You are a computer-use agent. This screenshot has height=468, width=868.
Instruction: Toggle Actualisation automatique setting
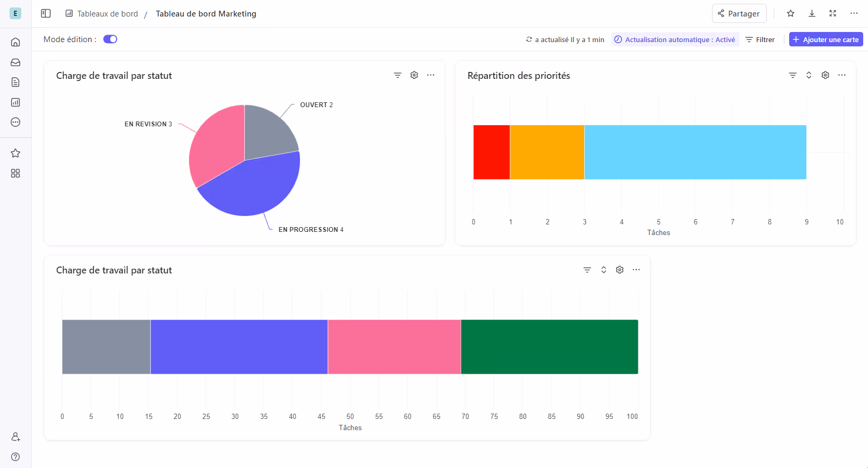tap(675, 39)
